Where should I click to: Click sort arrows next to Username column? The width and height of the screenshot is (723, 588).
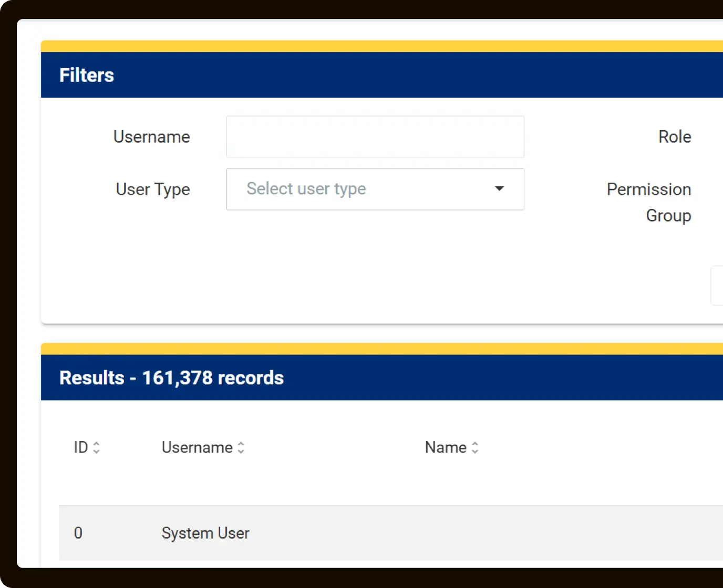point(241,447)
